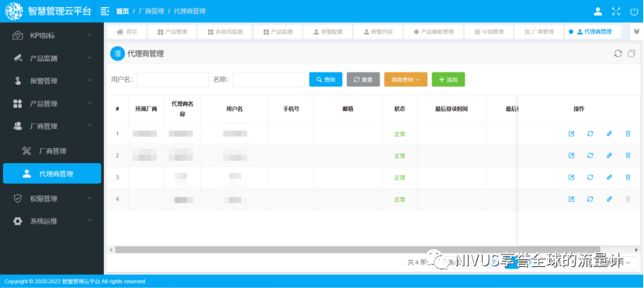The height and width of the screenshot is (288, 644).
Task: Switch to the 厂商管理 tab
Action: pos(538,32)
